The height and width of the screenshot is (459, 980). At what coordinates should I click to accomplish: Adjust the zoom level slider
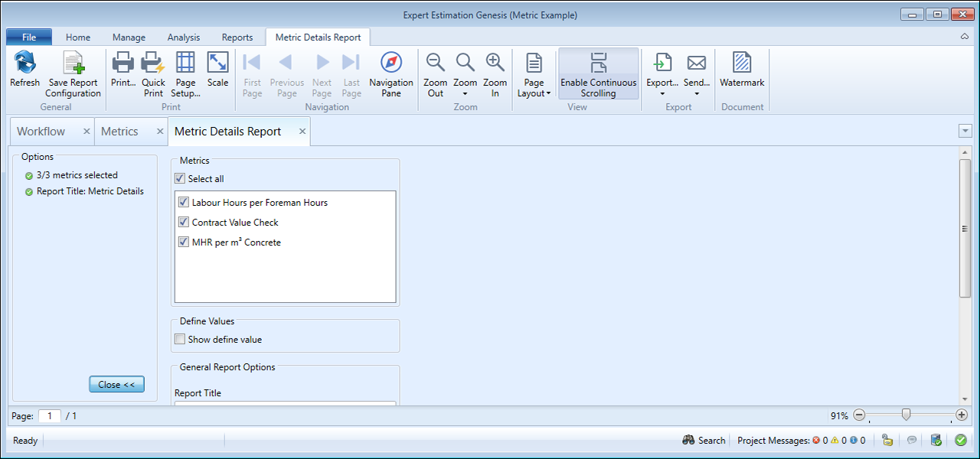tap(906, 415)
